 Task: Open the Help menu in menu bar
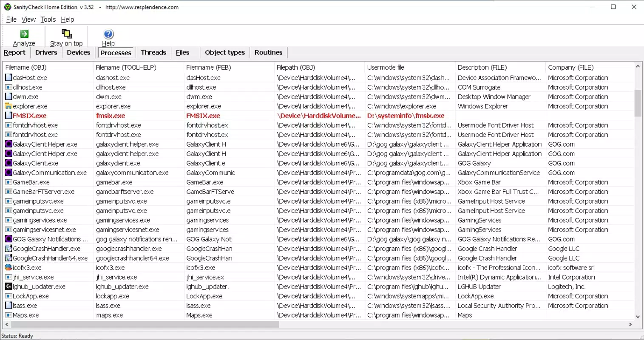point(67,19)
